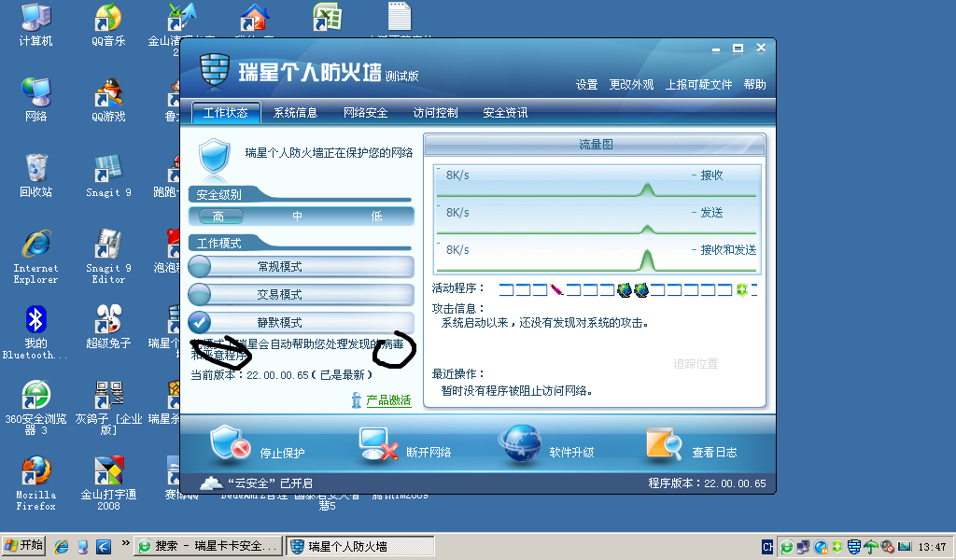Image resolution: width=956 pixels, height=560 pixels.
Task: Click the Software Upgrade (软件升级) globe icon
Action: point(520,443)
